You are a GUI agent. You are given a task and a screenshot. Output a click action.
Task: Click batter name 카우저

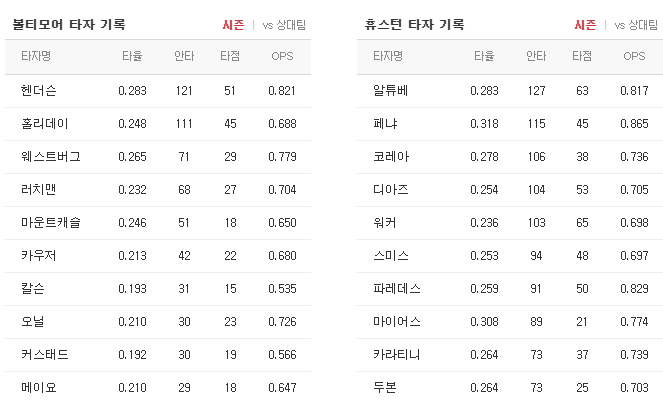38,256
